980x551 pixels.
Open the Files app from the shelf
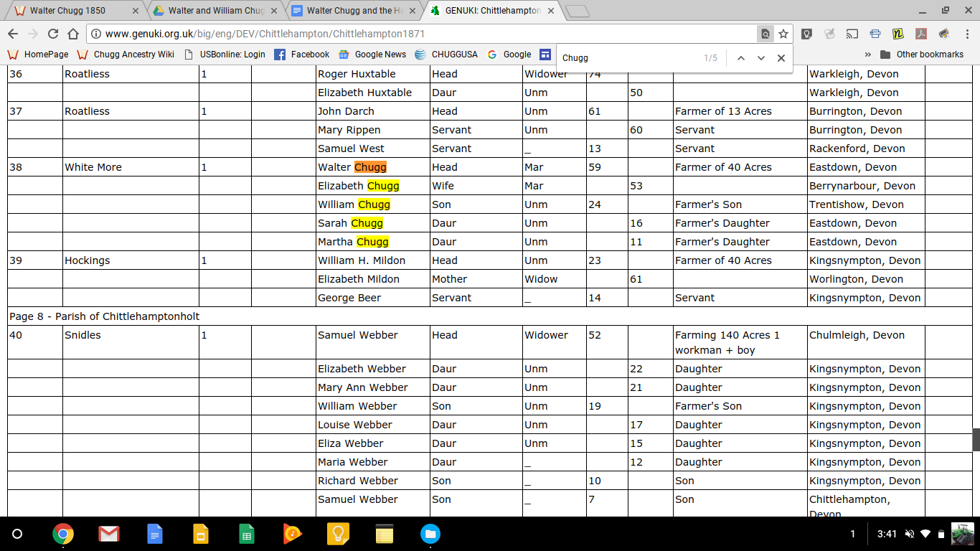[x=430, y=534]
